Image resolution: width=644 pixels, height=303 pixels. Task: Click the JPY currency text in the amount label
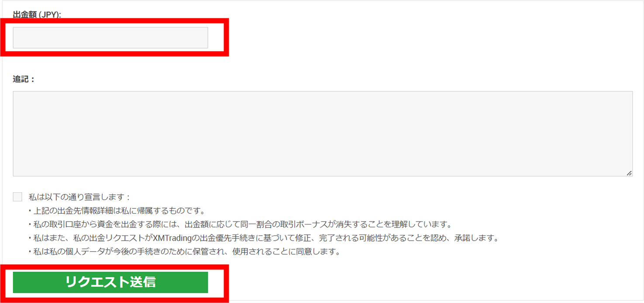pos(49,15)
